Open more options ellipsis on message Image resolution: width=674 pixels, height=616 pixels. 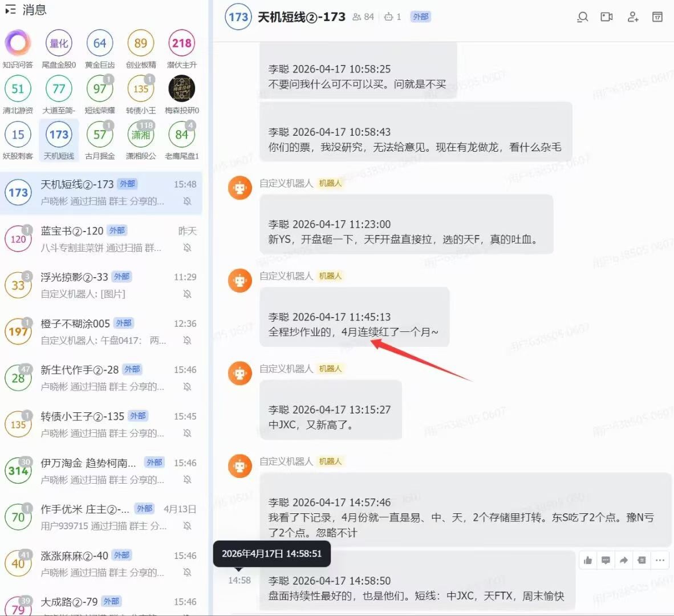(660, 560)
